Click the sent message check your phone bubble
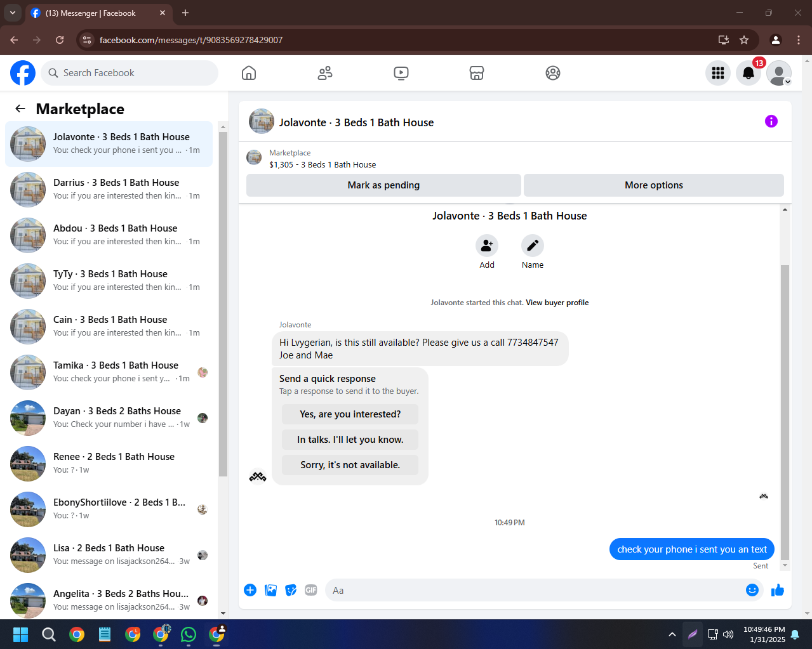The height and width of the screenshot is (649, 812). point(692,549)
